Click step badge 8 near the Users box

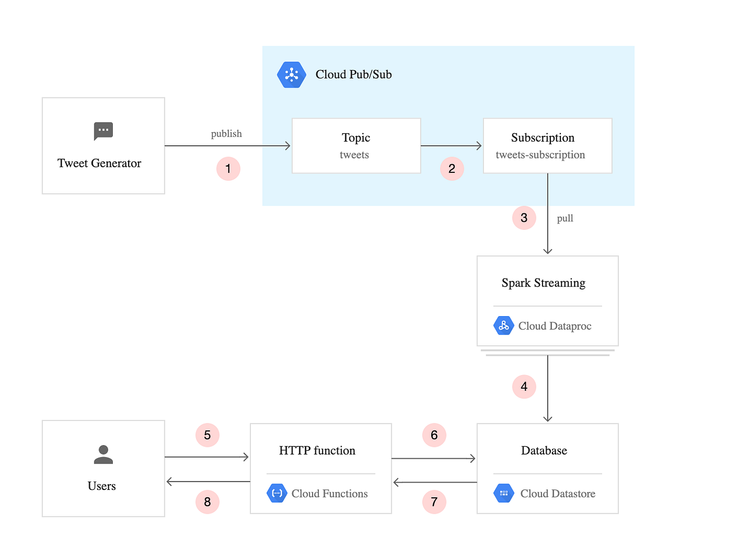coord(207,502)
